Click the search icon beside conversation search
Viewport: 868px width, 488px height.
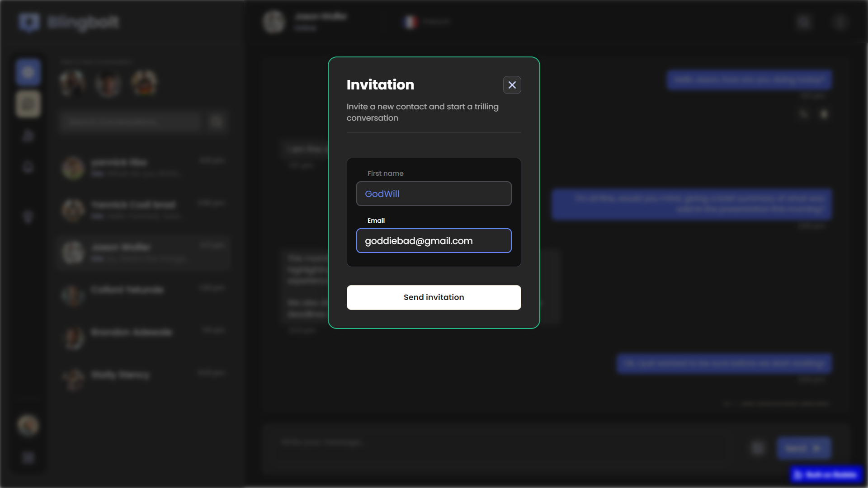point(217,122)
